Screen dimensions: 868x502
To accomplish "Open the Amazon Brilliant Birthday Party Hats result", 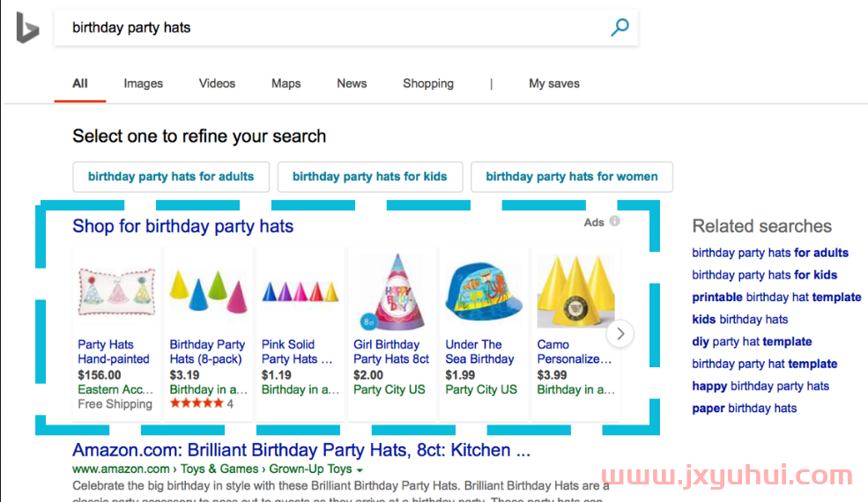I will [301, 450].
